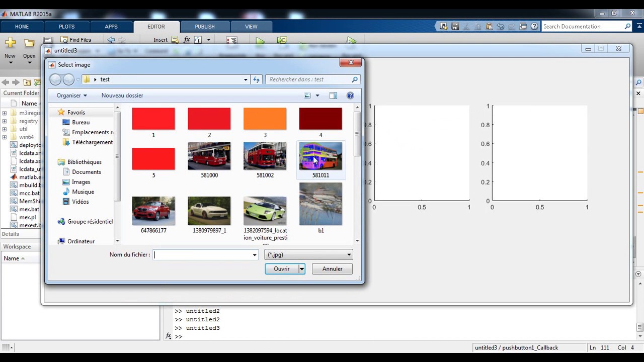The height and width of the screenshot is (362, 644).
Task: Click the Current Folder back arrow
Action: click(6, 82)
